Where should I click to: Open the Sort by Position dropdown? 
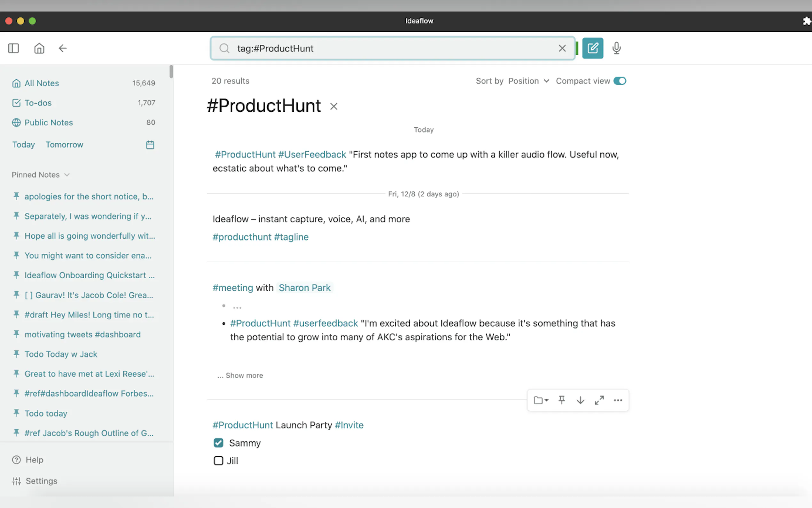tap(529, 81)
